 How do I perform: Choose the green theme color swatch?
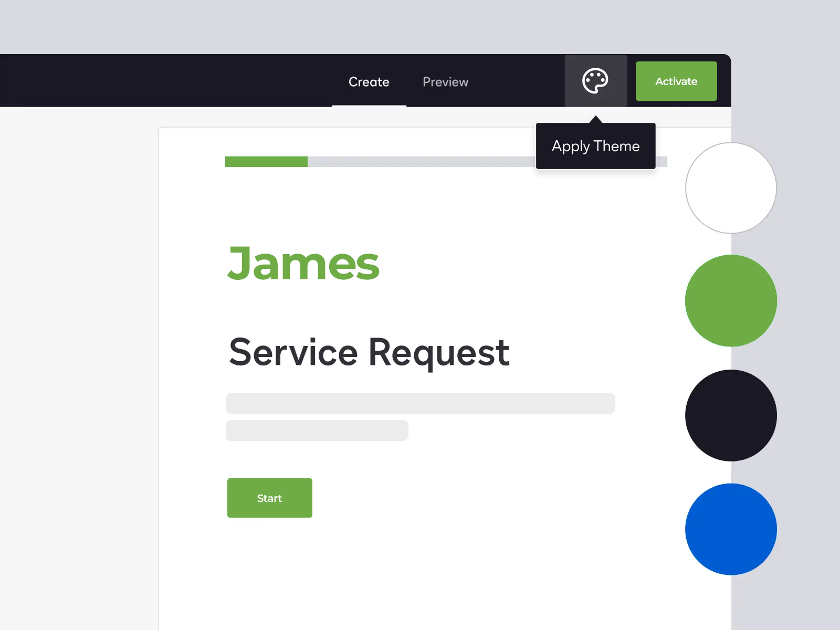[731, 301]
